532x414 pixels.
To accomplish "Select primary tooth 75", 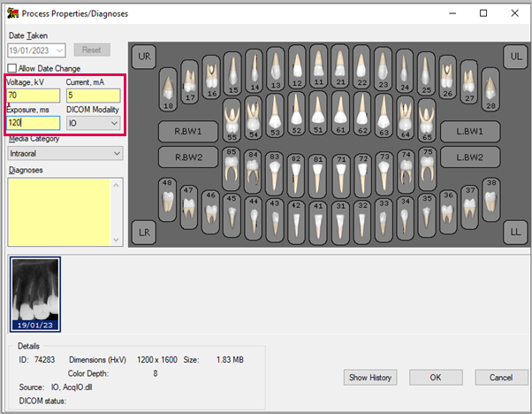I will pyautogui.click(x=428, y=168).
